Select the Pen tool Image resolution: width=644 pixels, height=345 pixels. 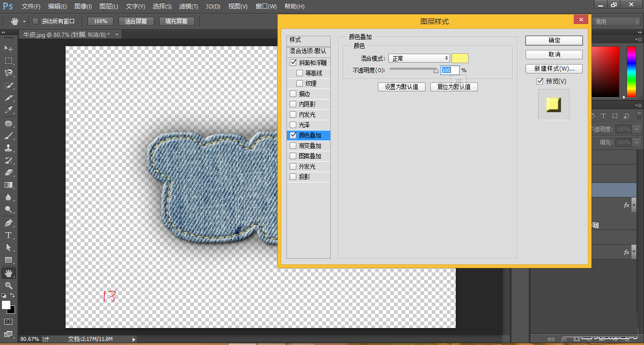[x=8, y=222]
